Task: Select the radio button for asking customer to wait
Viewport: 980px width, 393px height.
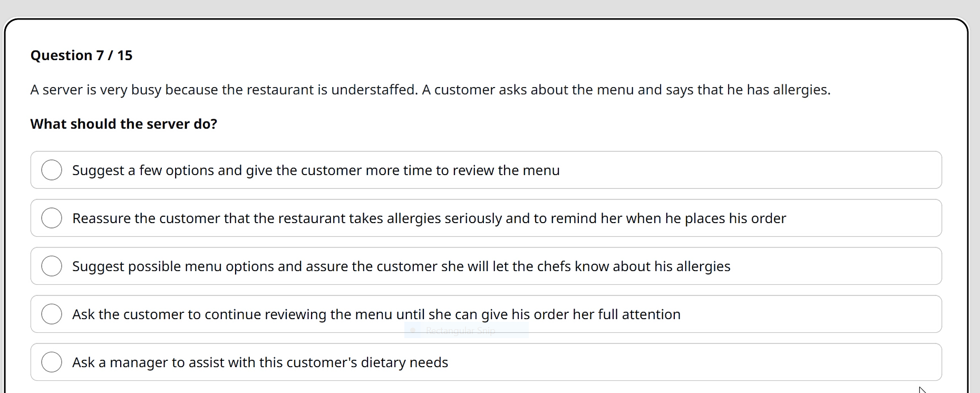Action: (52, 314)
